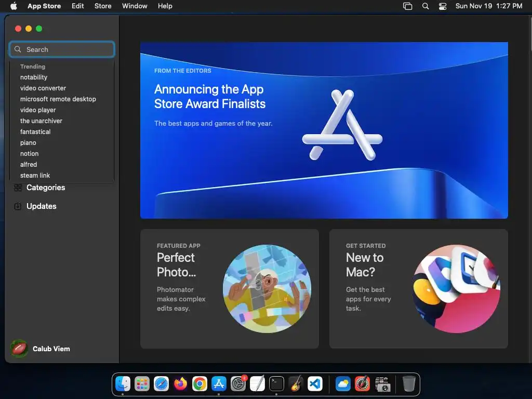Click the Photomator circular artwork
Image resolution: width=532 pixels, height=399 pixels.
[267, 289]
